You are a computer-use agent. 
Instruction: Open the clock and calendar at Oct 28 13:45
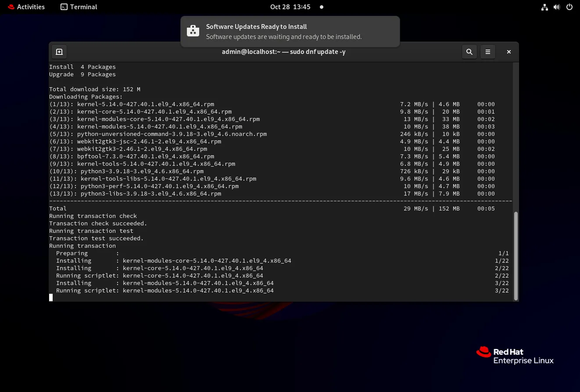290,7
